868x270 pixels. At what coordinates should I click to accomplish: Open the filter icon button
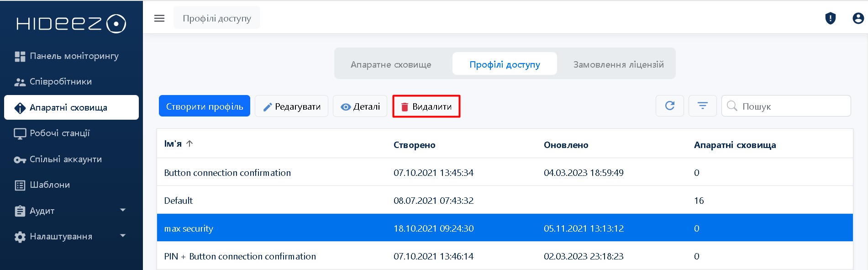[x=702, y=106]
